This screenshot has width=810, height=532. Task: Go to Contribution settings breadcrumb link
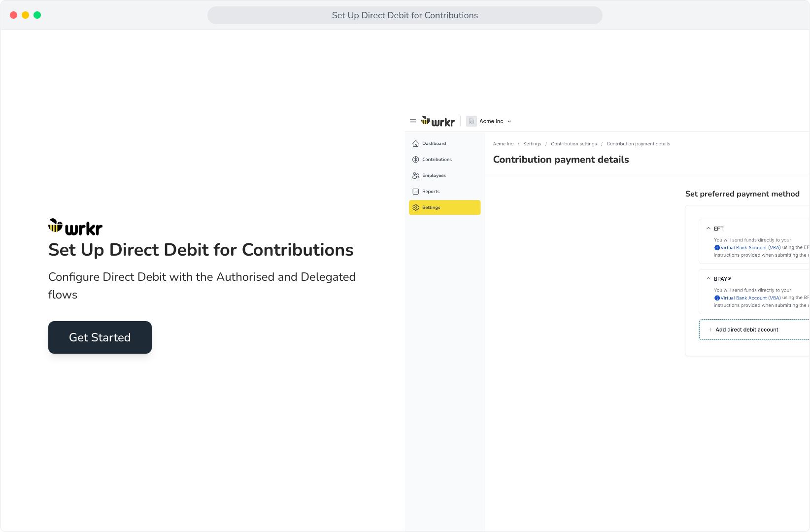pyautogui.click(x=574, y=144)
